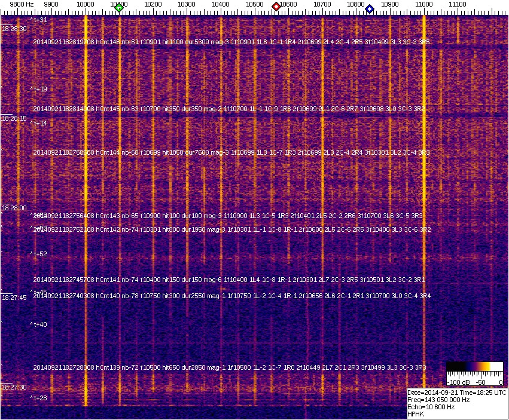Image resolution: width=509 pixels, height=420 pixels.
Task: Click the 18:28:30 time axis label
Action: (x=14, y=29)
